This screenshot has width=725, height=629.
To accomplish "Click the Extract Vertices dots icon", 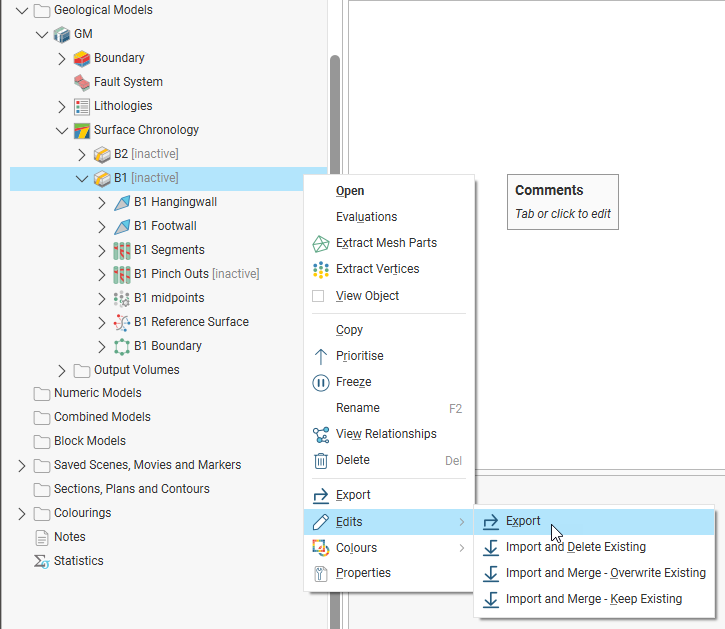I will [320, 269].
